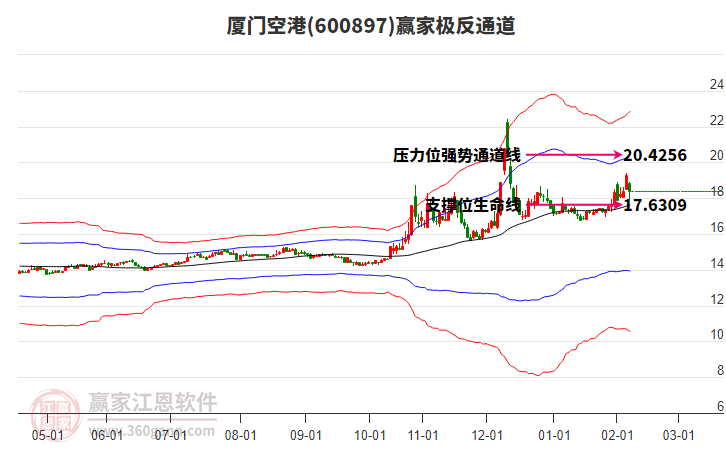This screenshot has height=450, width=726.
Task: Click the chart title 厦门空港(600897)赢家极反通道
Action: point(370,25)
